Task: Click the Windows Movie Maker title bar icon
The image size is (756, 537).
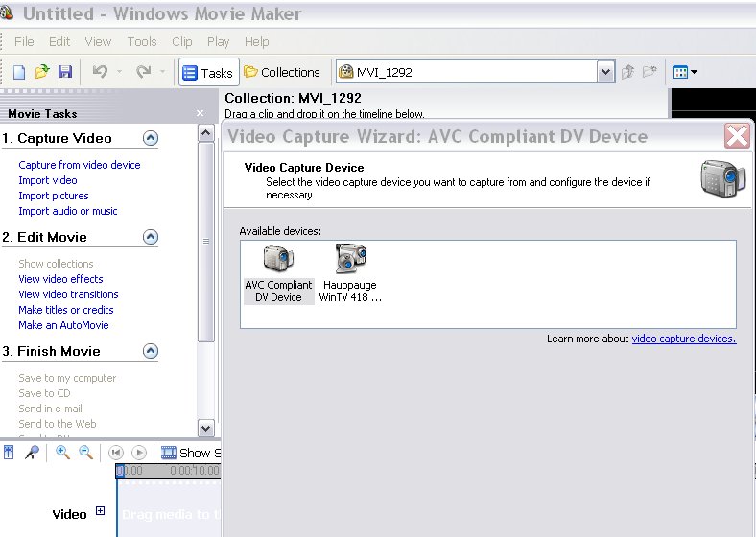Action: 7,13
